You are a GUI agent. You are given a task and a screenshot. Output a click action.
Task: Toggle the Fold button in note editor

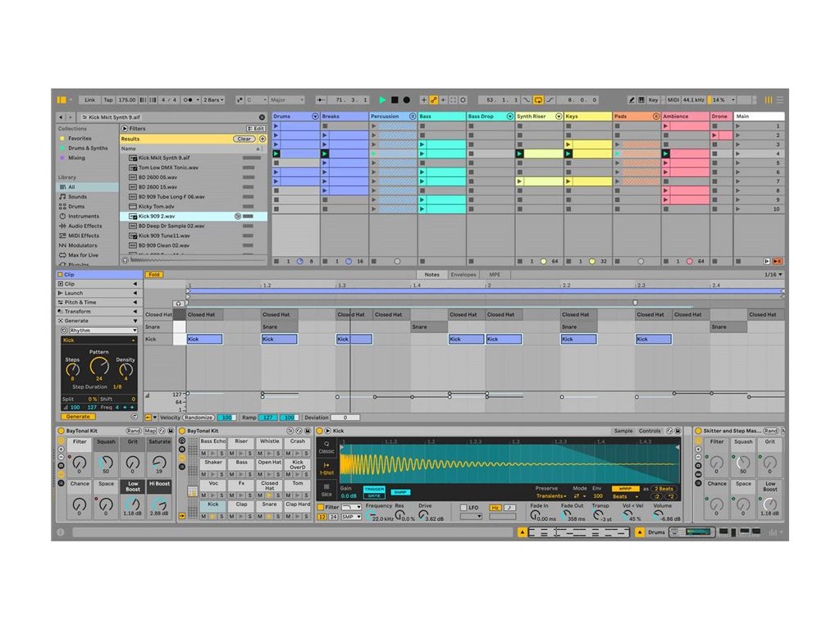[153, 275]
